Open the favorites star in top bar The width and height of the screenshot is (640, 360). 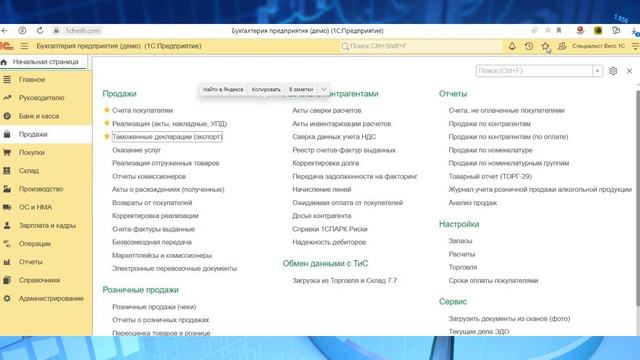click(x=545, y=46)
